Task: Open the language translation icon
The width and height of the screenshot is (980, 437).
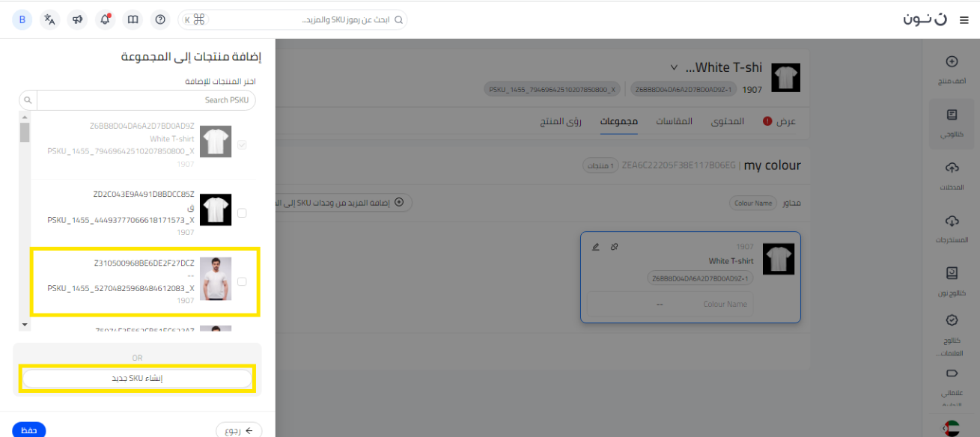Action: (x=49, y=19)
